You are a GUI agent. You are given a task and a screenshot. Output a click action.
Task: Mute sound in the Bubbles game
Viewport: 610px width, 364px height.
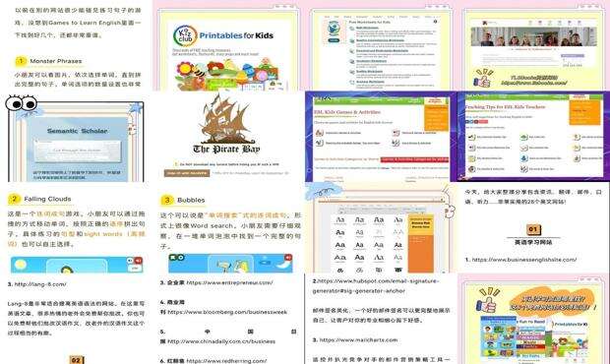(x=288, y=258)
